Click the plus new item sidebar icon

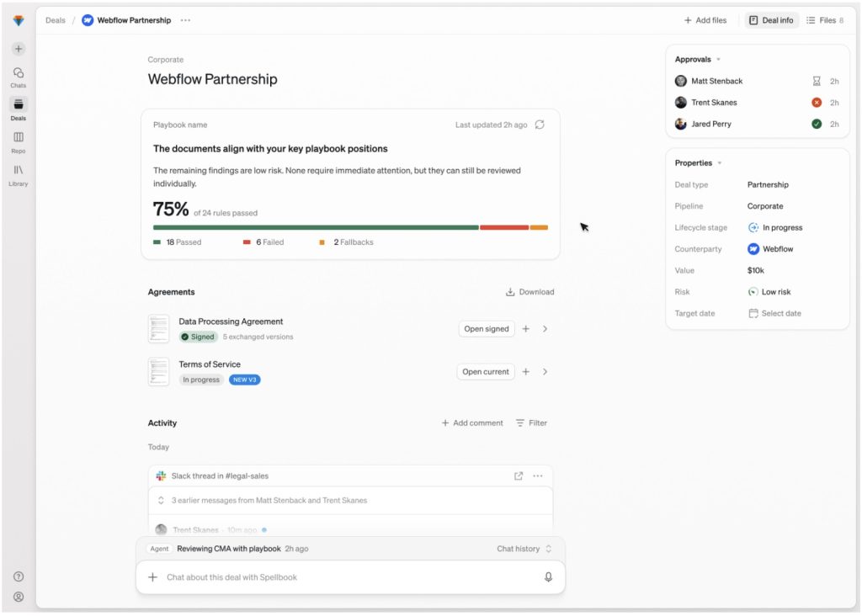pyautogui.click(x=19, y=49)
